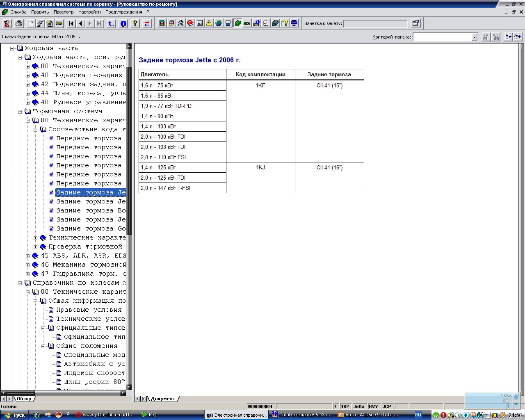Click the red book toolbar icon
This screenshot has width=525, height=420.
coord(190,23)
